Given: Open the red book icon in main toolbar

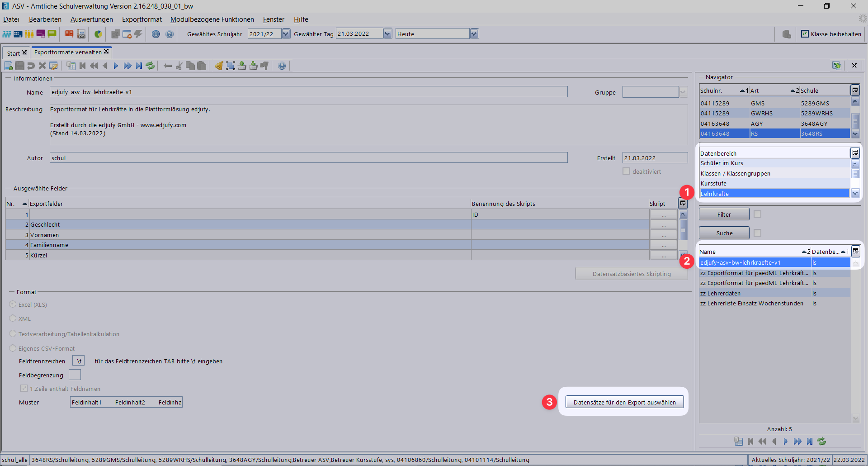Looking at the screenshot, I should click(69, 34).
